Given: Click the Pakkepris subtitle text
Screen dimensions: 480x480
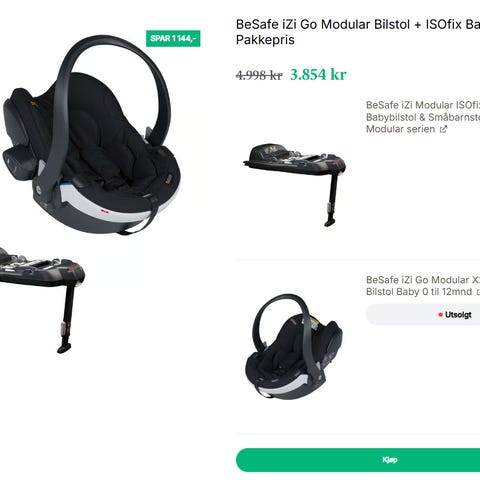Looking at the screenshot, I should click(x=265, y=40).
